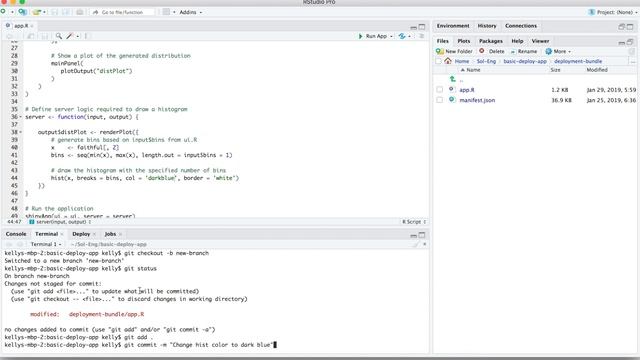Click the browse path ellipsis button
The width and height of the screenshot is (640, 360).
tap(633, 62)
